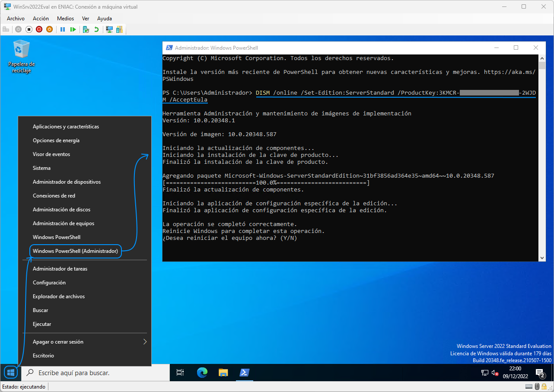The image size is (554, 392).
Task: Click the PowerShell taskbar icon
Action: (244, 373)
